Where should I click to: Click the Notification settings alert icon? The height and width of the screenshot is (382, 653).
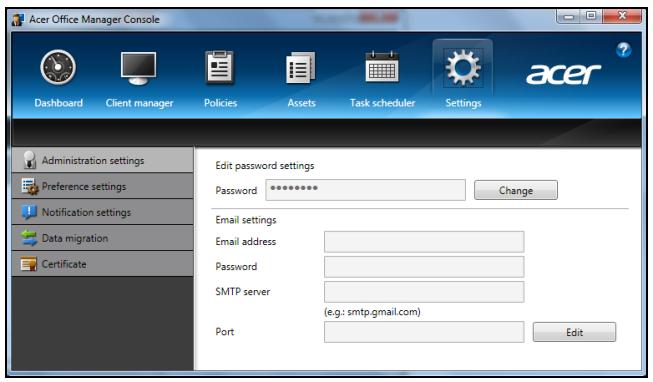pyautogui.click(x=29, y=212)
